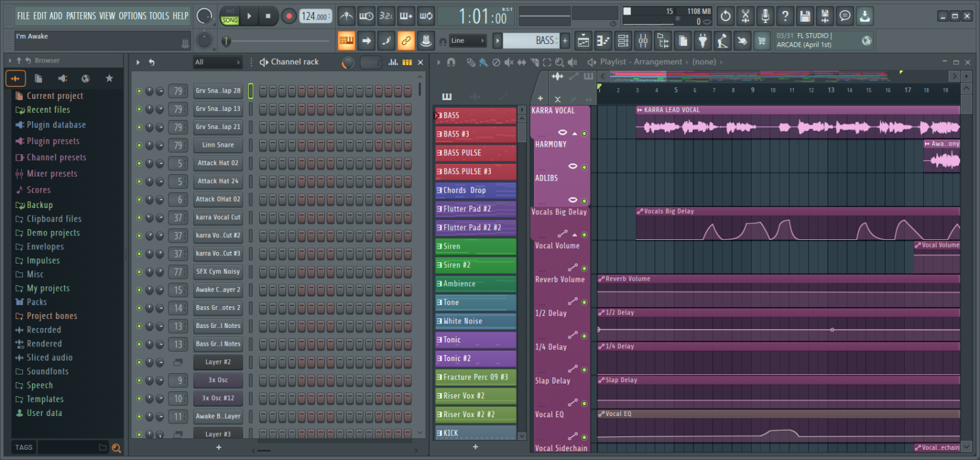
Task: Toggle the multilink to controllers icon
Action: pyautogui.click(x=406, y=41)
